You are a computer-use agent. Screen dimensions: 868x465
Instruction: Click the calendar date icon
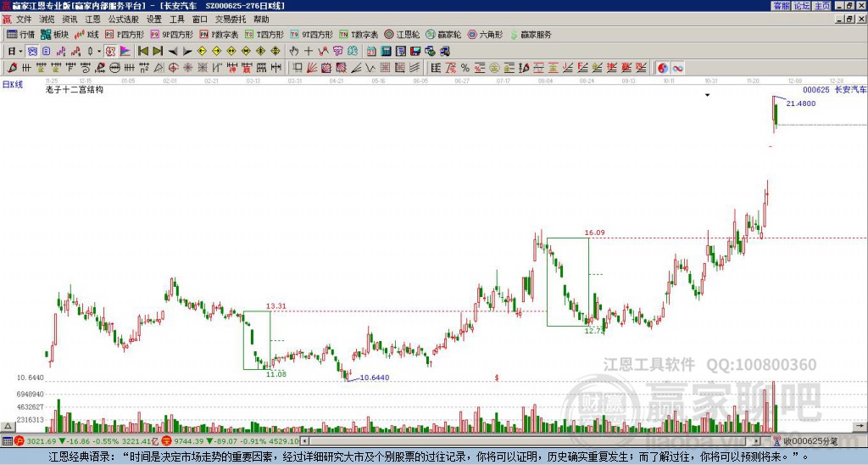tap(371, 52)
